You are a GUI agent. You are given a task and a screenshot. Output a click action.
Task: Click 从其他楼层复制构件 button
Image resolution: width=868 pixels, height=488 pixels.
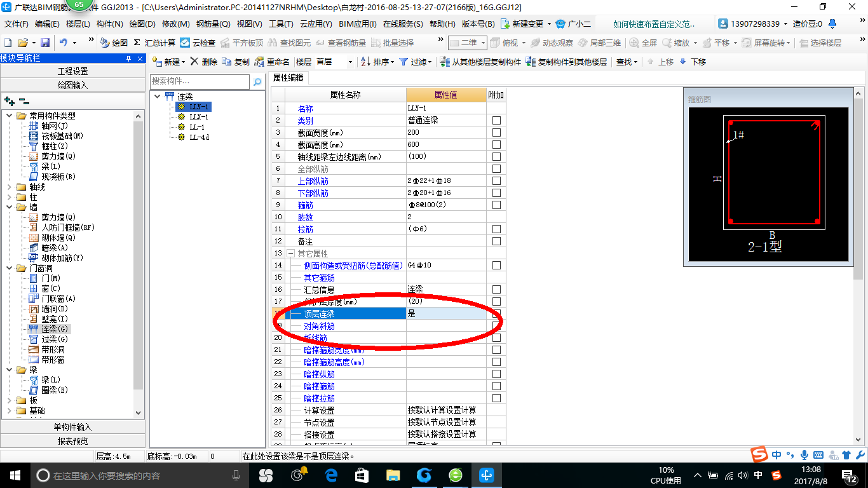click(480, 62)
